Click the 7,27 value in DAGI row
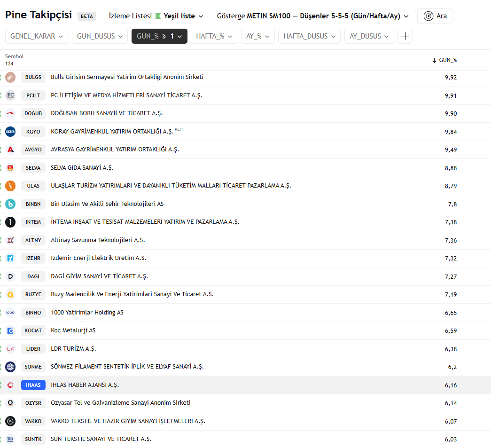 point(451,276)
